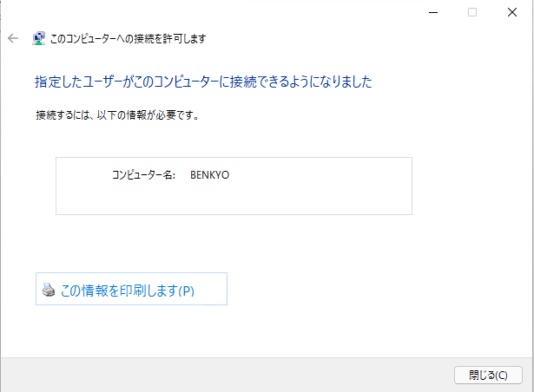Click the コンピューター名: label
The height and width of the screenshot is (392, 534).
pyautogui.click(x=144, y=175)
